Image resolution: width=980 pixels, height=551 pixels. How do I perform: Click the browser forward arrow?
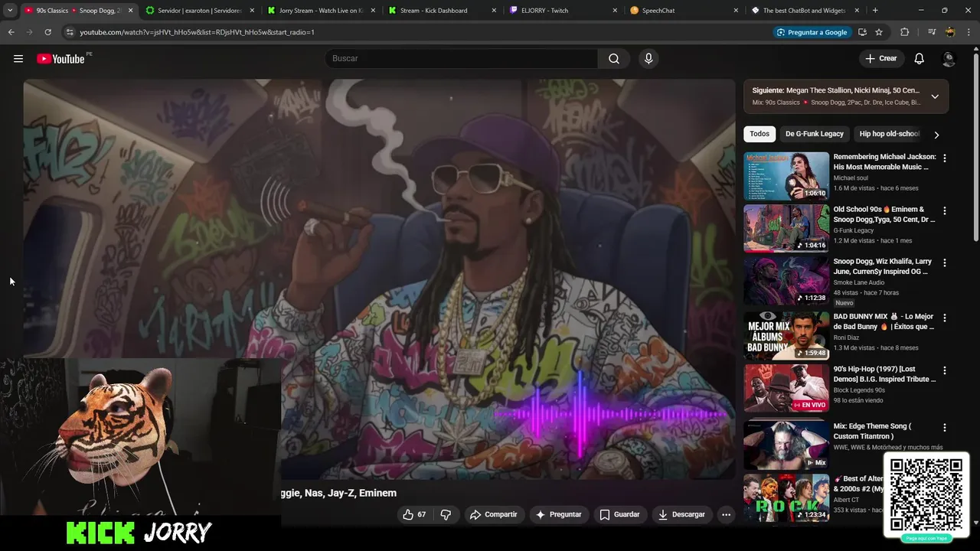(29, 32)
